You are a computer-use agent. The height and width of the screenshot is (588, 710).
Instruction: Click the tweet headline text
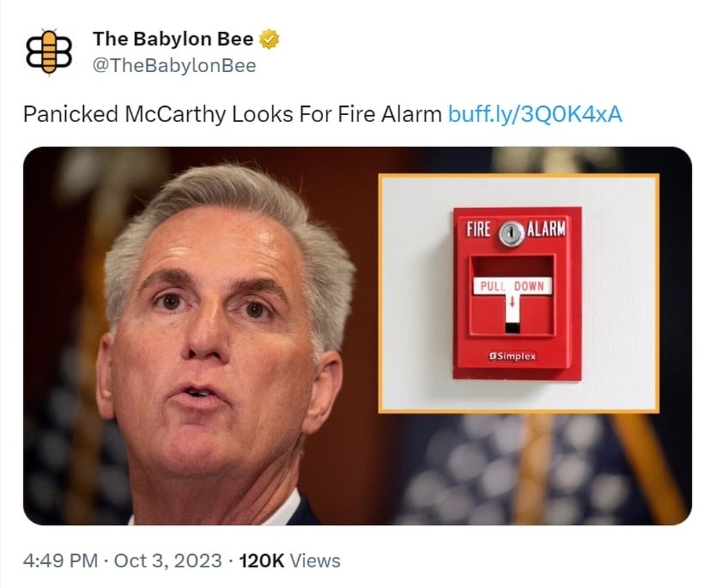pyautogui.click(x=232, y=114)
